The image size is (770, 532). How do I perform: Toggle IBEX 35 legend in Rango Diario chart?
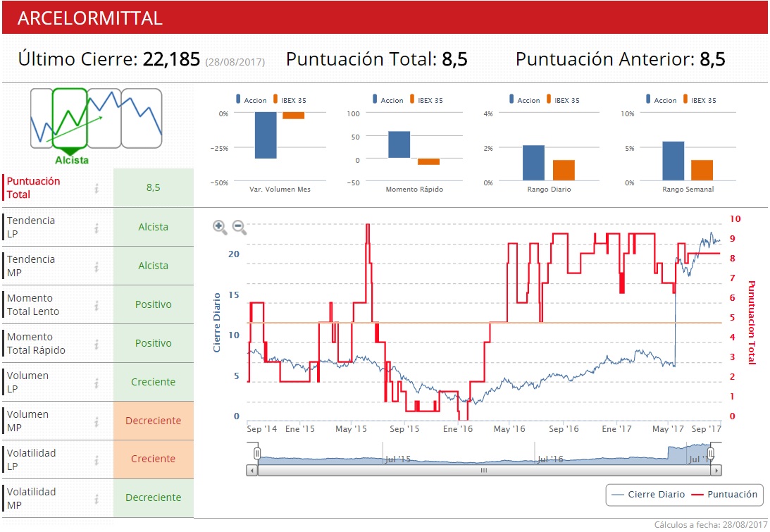pyautogui.click(x=563, y=100)
